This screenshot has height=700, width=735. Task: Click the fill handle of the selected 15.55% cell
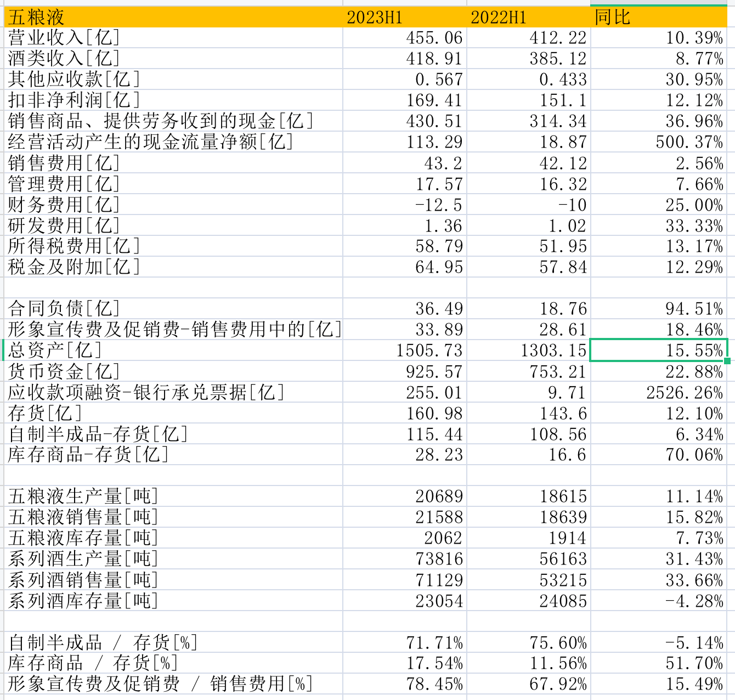(x=727, y=360)
